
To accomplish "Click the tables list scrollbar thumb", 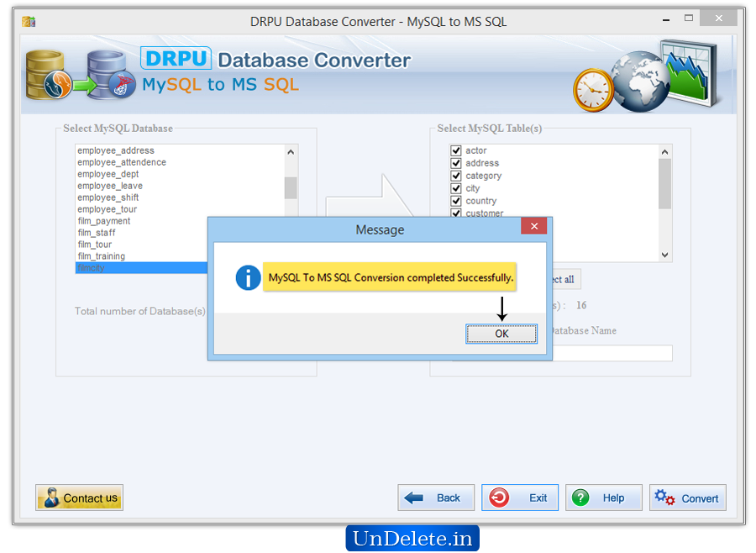I will coord(665,184).
